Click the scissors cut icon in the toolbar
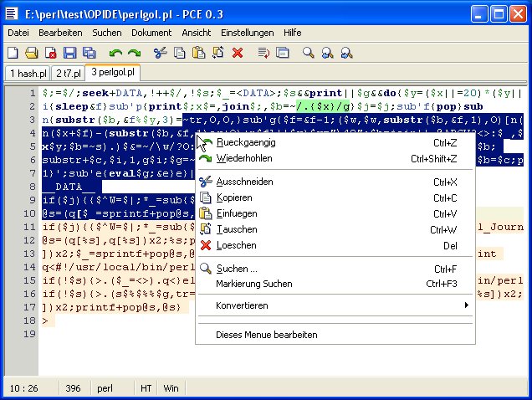Viewport: 532px width, 400px height. click(160, 53)
